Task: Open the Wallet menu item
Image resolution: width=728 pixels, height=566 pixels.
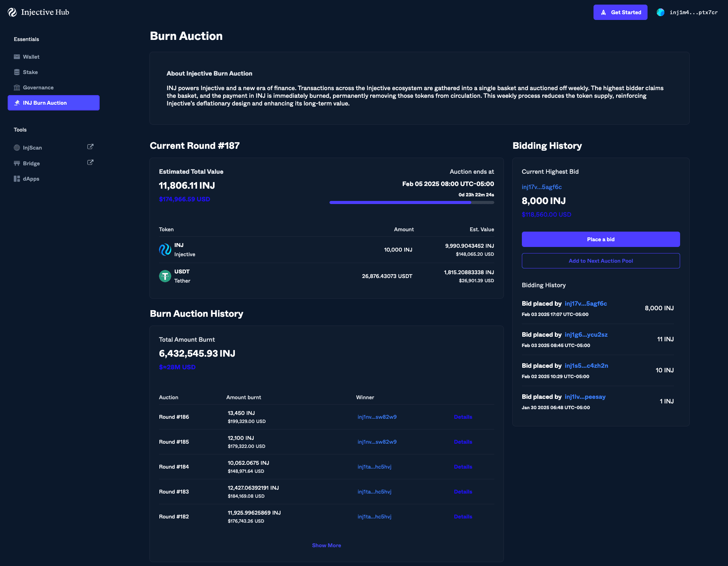Action: click(54, 57)
